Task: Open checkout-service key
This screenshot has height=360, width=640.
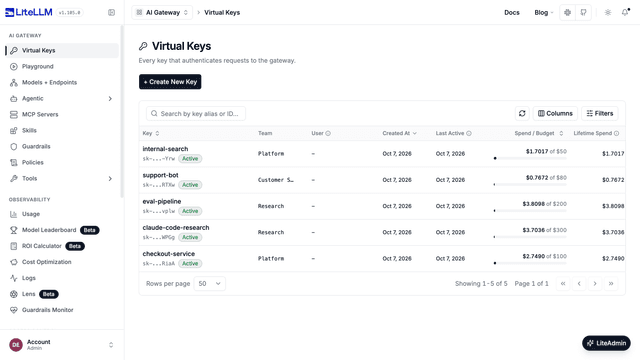Action: (169, 253)
